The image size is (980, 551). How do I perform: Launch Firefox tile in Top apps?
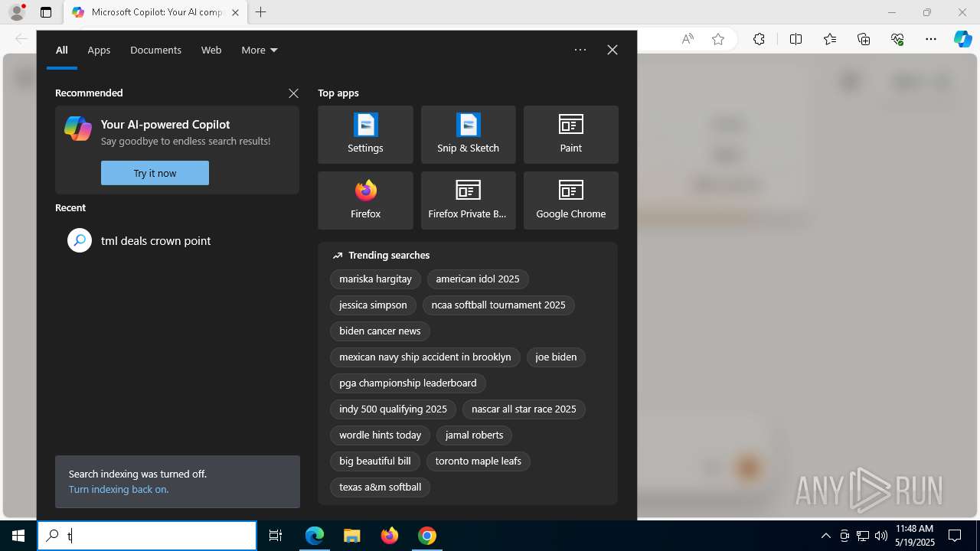tap(365, 201)
